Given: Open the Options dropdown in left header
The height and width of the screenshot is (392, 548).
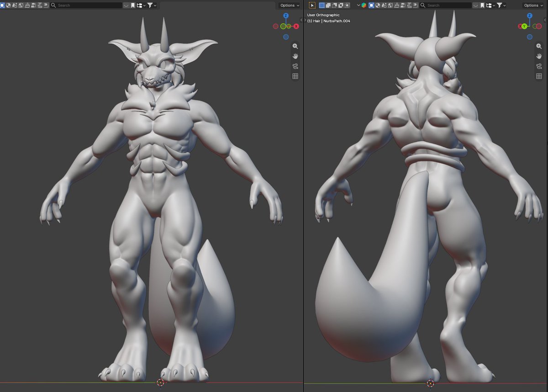Looking at the screenshot, I should tap(290, 5).
